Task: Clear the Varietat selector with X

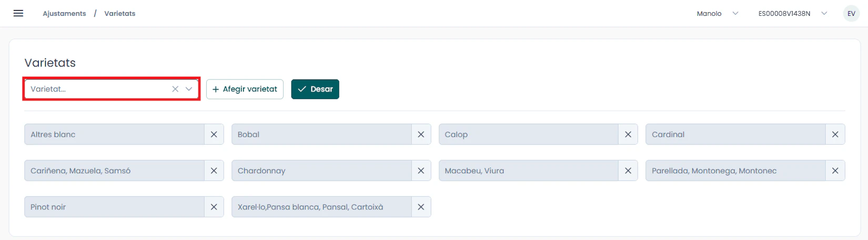Action: pos(175,89)
